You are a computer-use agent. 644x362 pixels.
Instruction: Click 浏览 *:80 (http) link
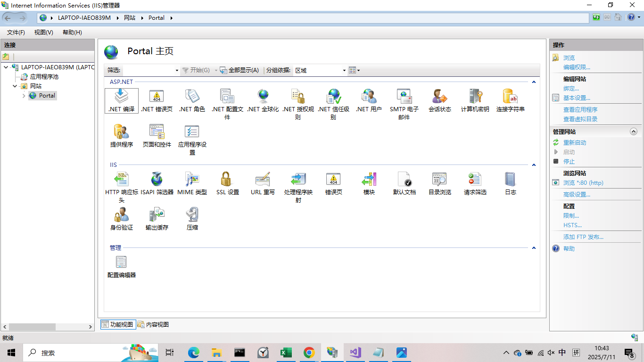pyautogui.click(x=583, y=183)
